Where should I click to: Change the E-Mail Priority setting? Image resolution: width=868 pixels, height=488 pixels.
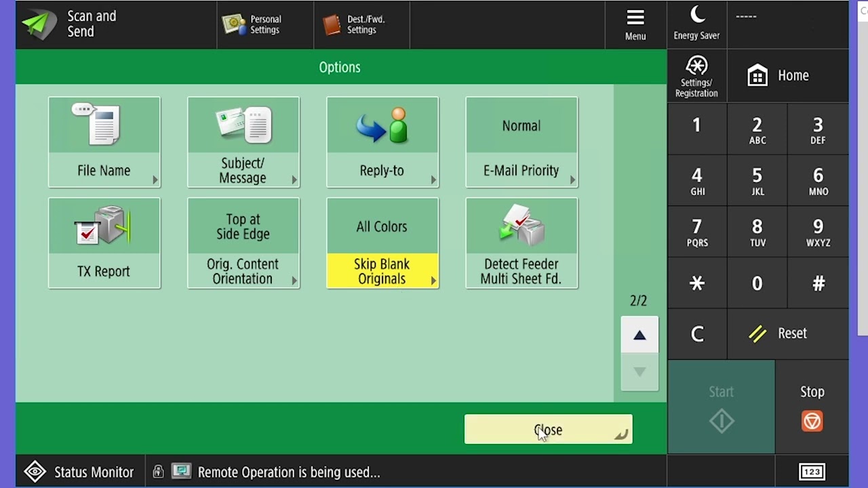[x=521, y=142]
